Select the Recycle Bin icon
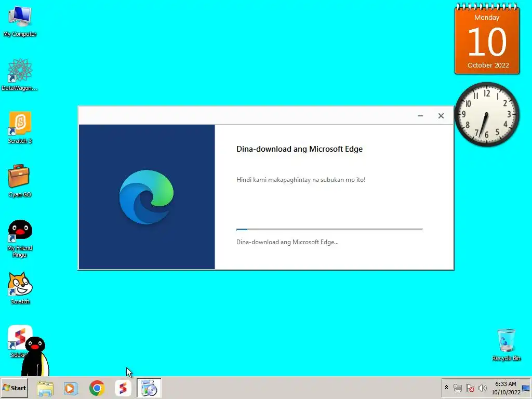The image size is (532, 399). coord(506,345)
